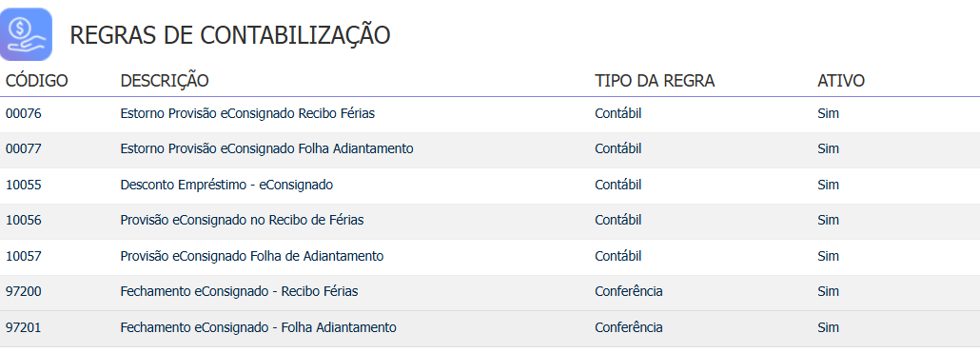Screen dimensions: 980x353
Task: Click the money-in-hand app icon
Action: 26,34
